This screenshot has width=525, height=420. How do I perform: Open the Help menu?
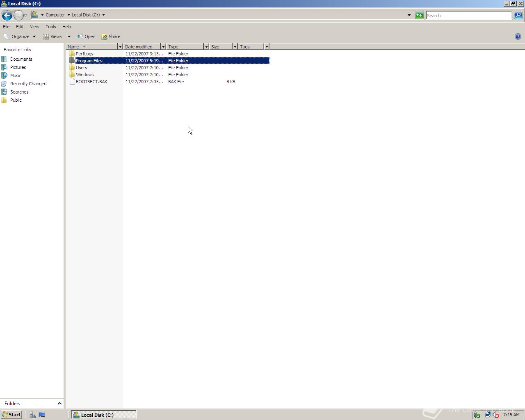click(66, 27)
